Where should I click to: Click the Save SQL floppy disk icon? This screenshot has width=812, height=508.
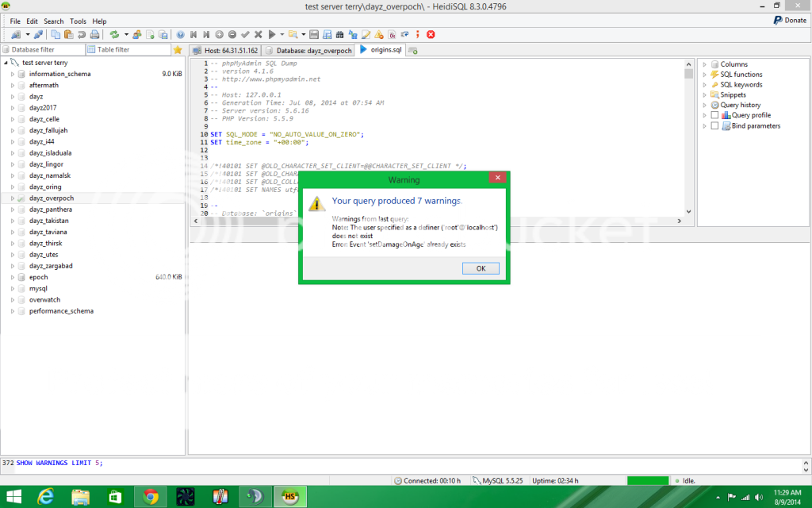point(314,35)
